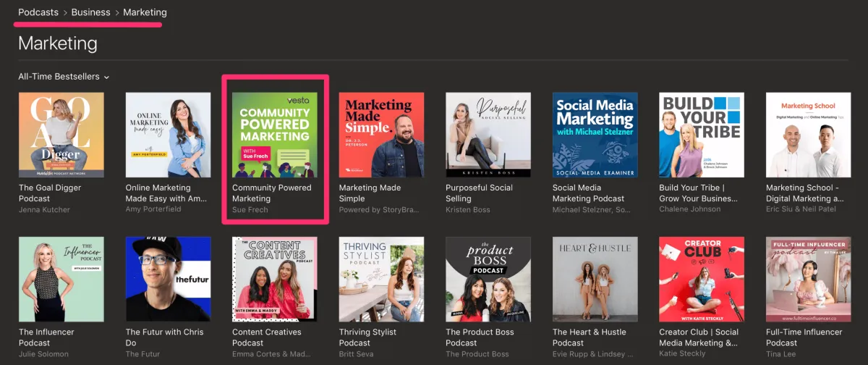The width and height of the screenshot is (868, 365).
Task: Select Marketing in the breadcrumb
Action: [145, 12]
